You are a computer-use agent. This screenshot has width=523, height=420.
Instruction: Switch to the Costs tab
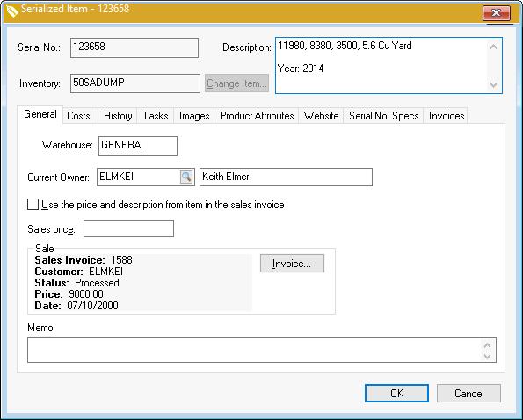point(79,116)
